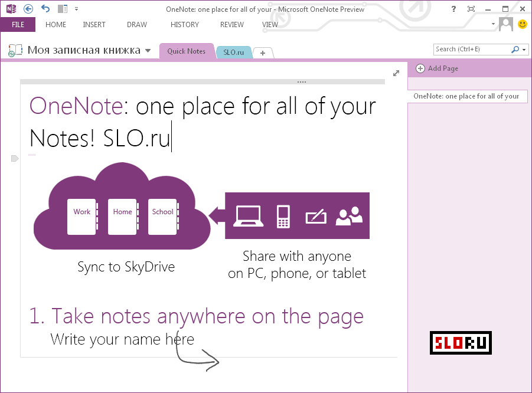This screenshot has height=393, width=532.
Task: Click the "Write your name here" text
Action: (122, 339)
